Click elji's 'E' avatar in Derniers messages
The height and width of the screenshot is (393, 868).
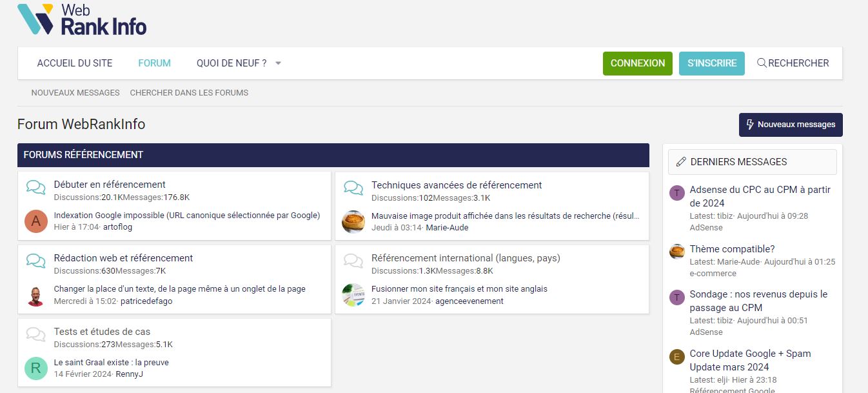pyautogui.click(x=676, y=357)
